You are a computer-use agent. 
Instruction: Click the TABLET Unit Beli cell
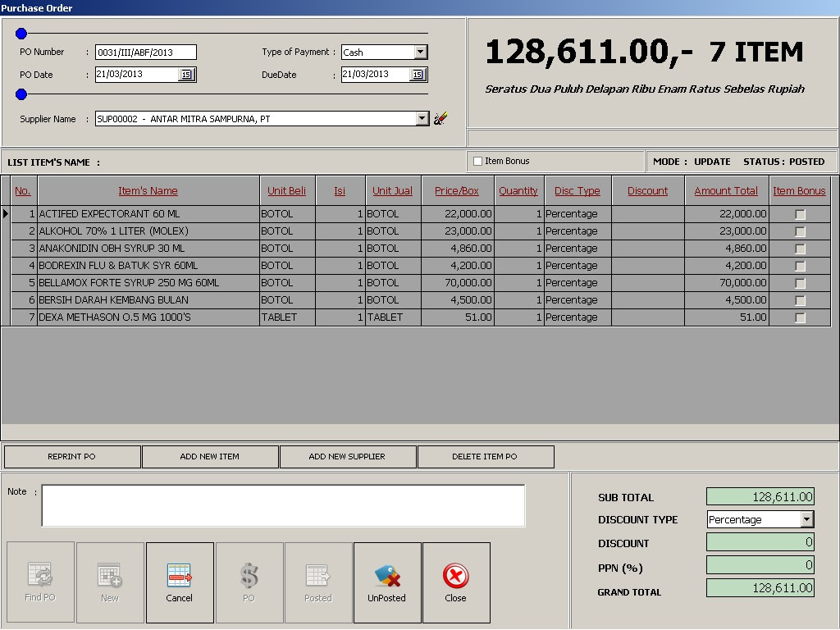288,317
